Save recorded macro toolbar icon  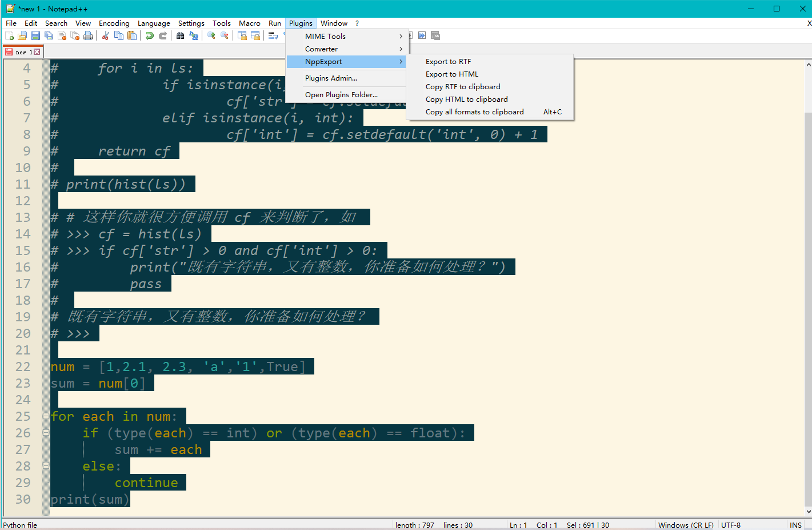[x=435, y=35]
